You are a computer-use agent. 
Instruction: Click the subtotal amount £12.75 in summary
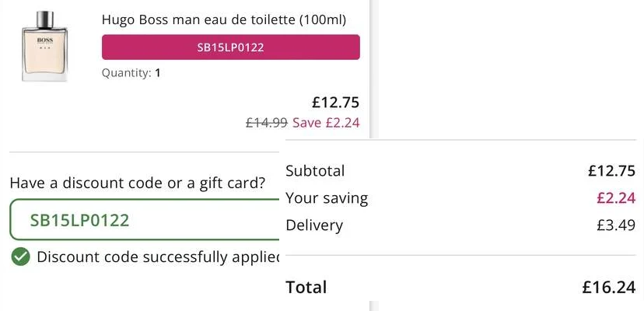pos(611,170)
